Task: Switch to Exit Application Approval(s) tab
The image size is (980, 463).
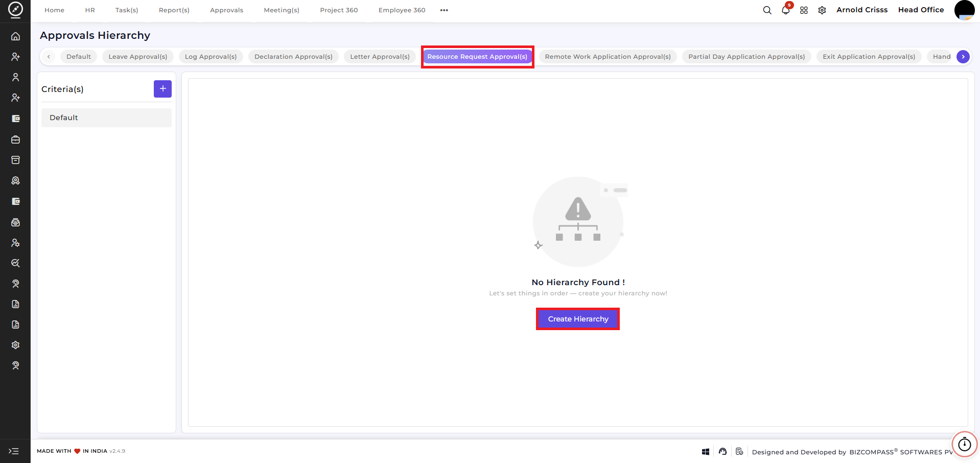Action: click(869, 57)
